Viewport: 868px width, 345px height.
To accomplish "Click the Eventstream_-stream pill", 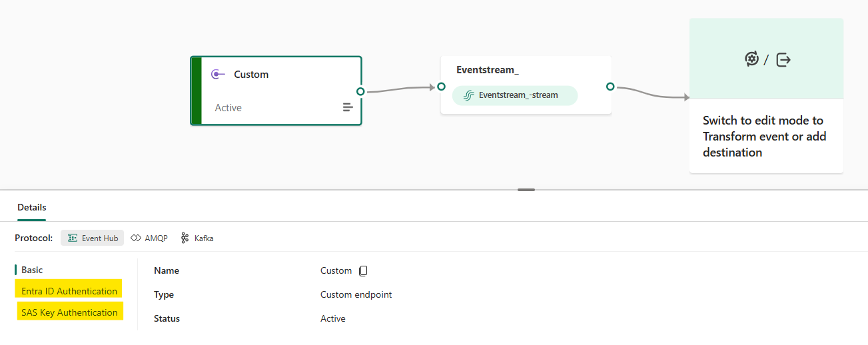I will click(515, 95).
